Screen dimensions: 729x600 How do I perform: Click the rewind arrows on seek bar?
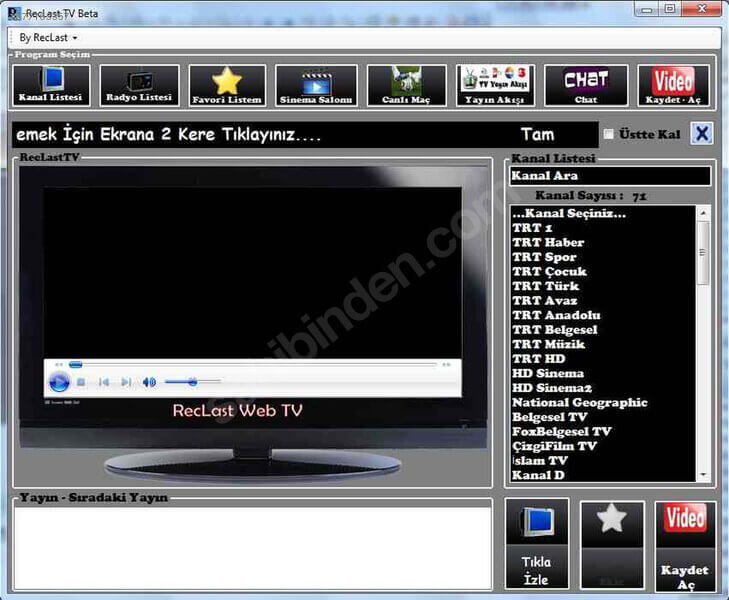[x=59, y=365]
